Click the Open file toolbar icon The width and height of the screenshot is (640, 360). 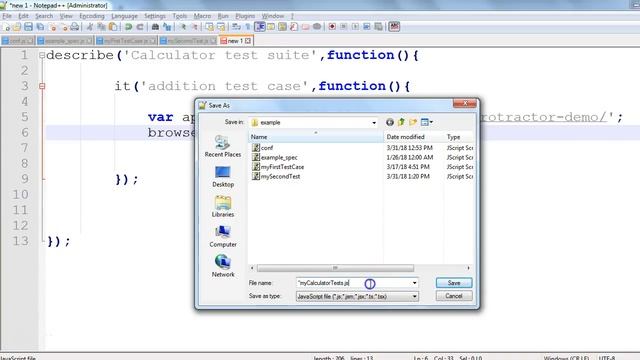coord(17,27)
